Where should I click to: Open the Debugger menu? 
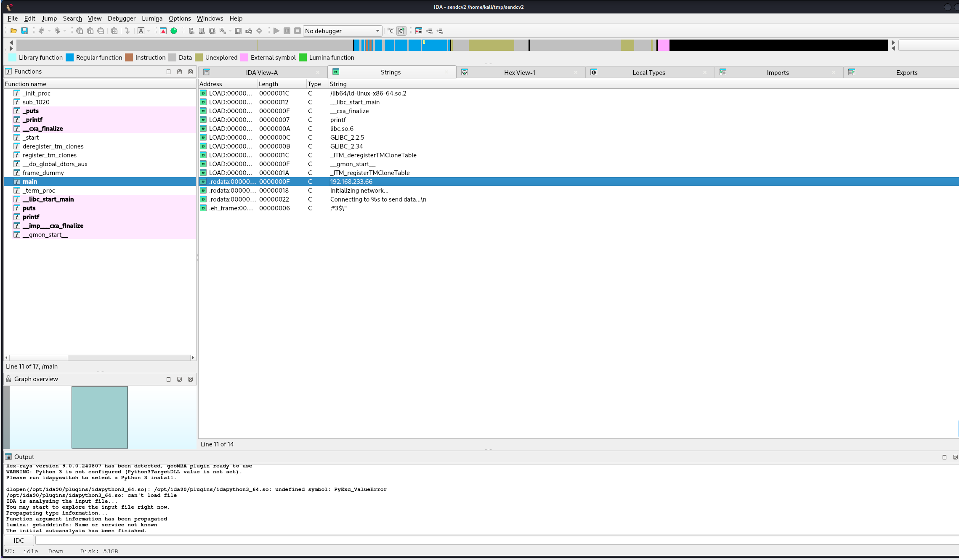point(121,19)
